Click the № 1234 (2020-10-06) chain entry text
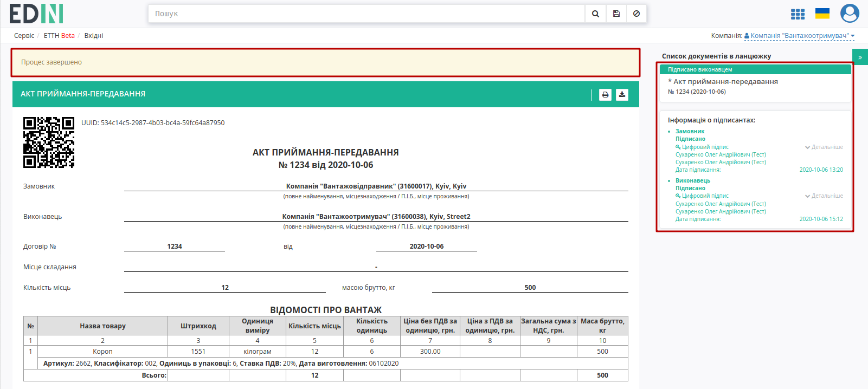 point(697,92)
